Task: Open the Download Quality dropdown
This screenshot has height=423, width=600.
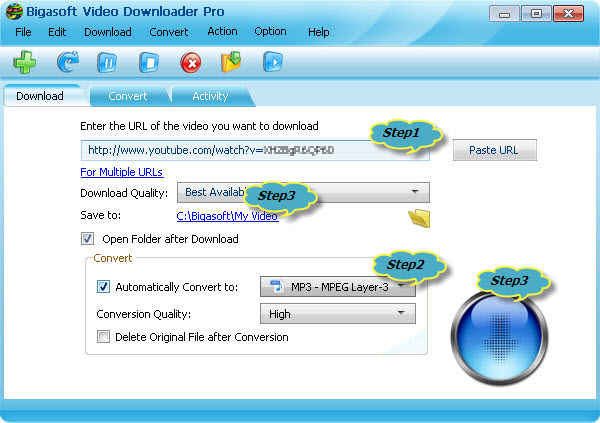Action: coord(303,192)
